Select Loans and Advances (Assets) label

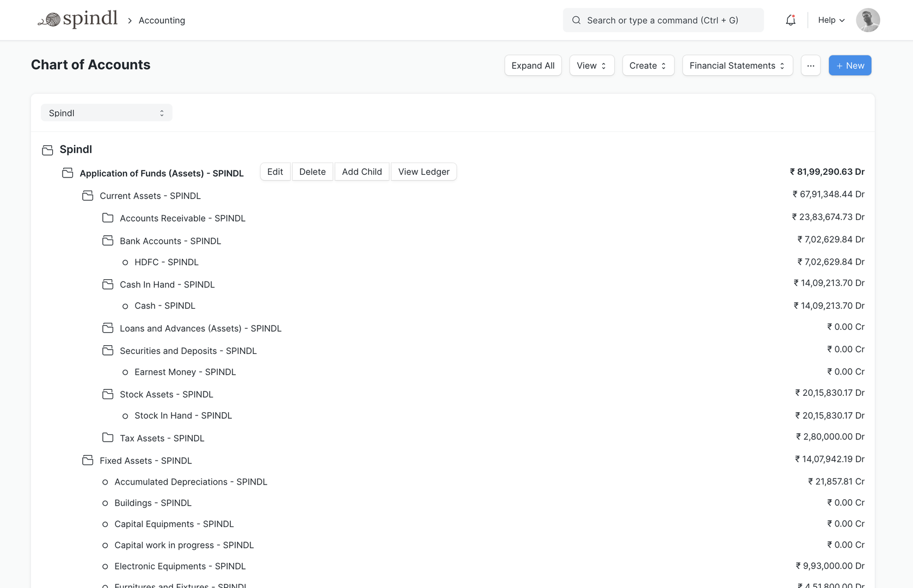coord(201,329)
